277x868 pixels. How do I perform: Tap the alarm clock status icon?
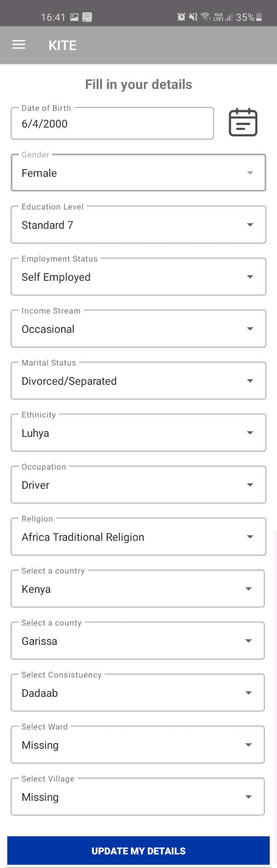pyautogui.click(x=180, y=17)
